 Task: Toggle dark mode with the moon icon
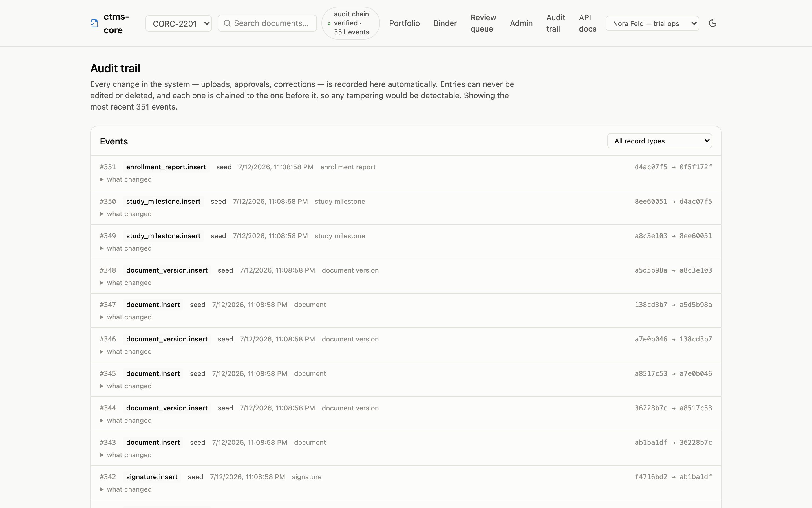713,23
